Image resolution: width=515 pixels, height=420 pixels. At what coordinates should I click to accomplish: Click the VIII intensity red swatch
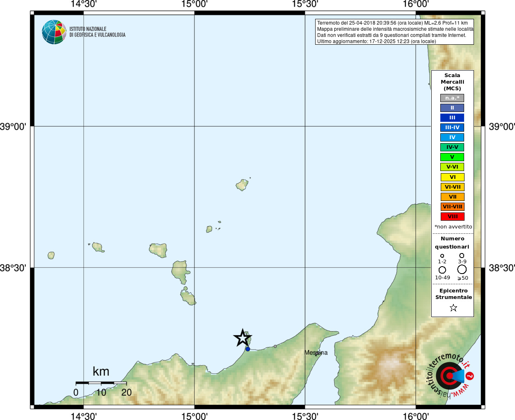click(x=452, y=217)
